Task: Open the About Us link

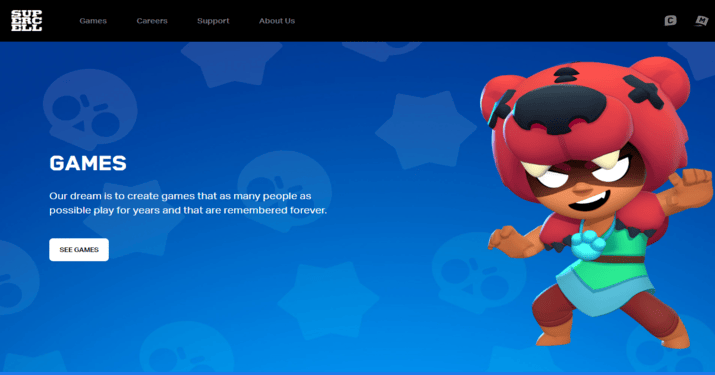Action: (277, 21)
